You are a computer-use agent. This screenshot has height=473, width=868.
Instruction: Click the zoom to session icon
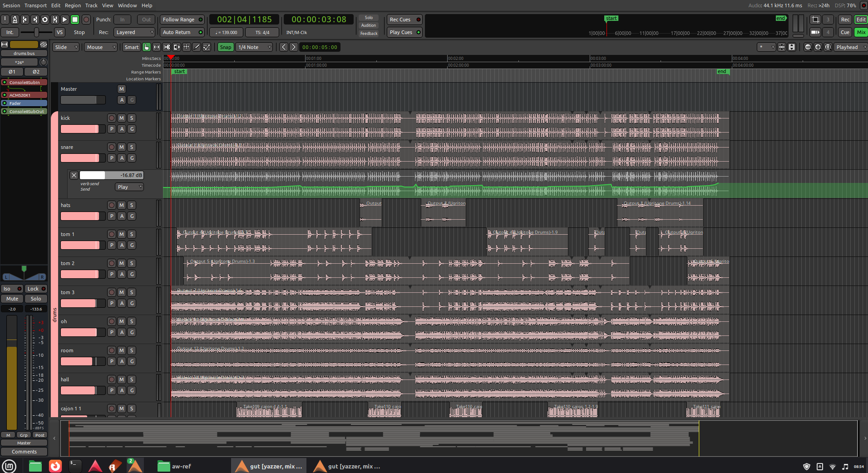click(x=828, y=47)
